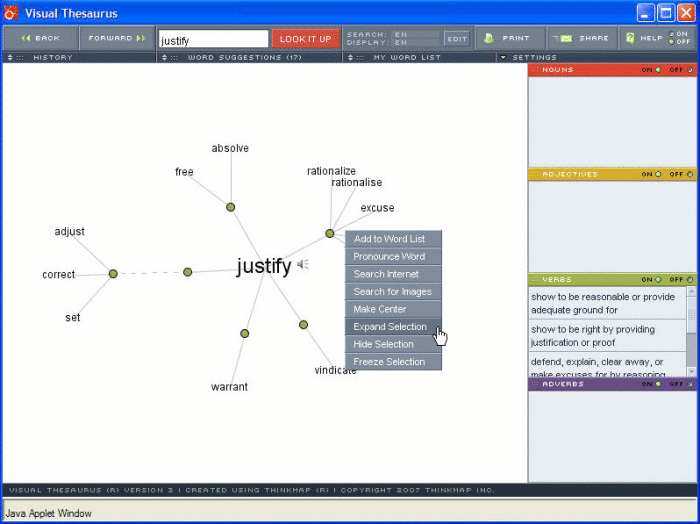This screenshot has height=524, width=700.
Task: Click the word 'warrant' in the map
Action: [x=229, y=387]
